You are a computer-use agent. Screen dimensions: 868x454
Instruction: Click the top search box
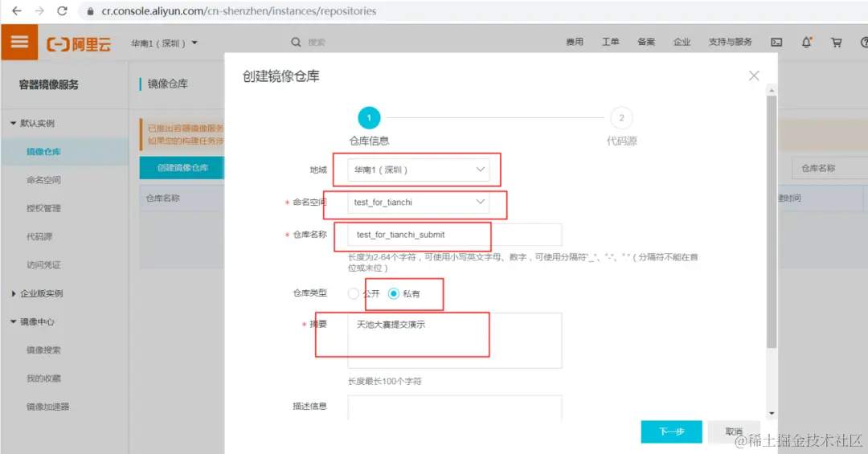point(317,42)
